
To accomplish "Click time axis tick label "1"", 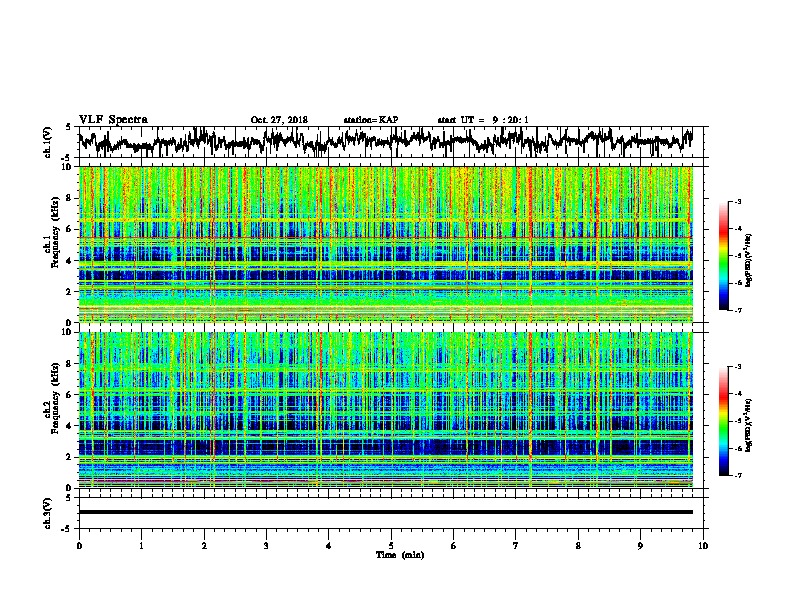I will 141,546.
